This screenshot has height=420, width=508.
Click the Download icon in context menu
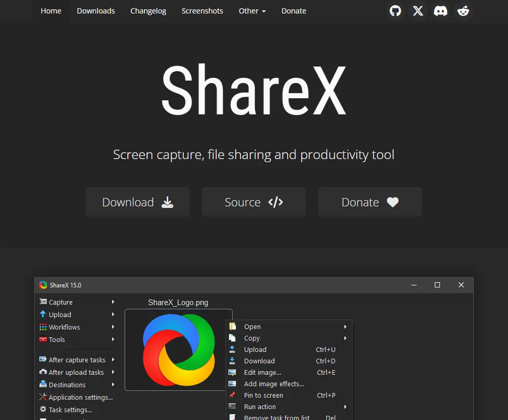click(x=232, y=361)
